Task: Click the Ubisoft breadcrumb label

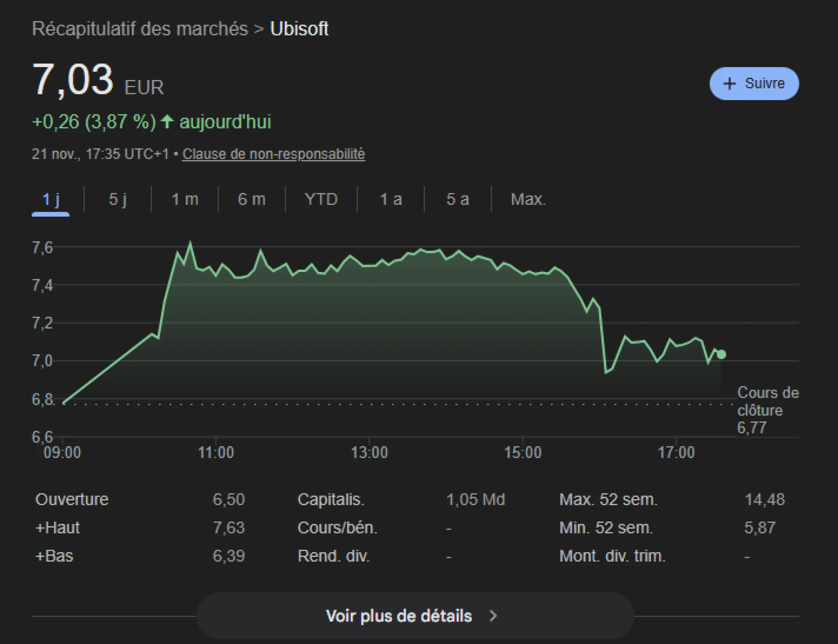Action: (x=300, y=29)
